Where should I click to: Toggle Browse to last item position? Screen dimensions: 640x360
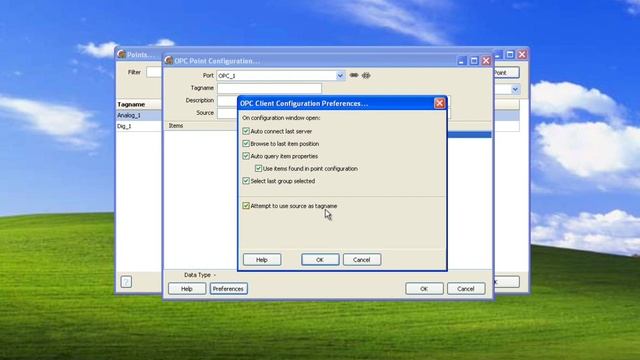point(246,144)
